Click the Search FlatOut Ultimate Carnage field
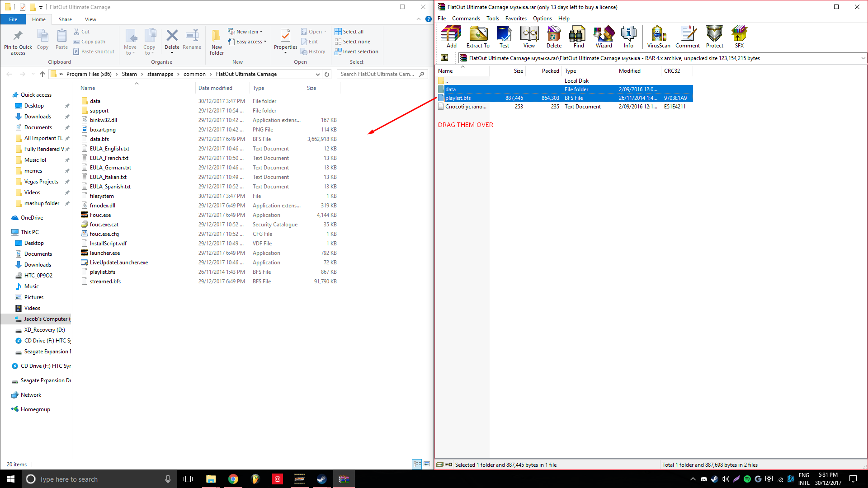Viewport: 868px width, 488px height. (377, 74)
